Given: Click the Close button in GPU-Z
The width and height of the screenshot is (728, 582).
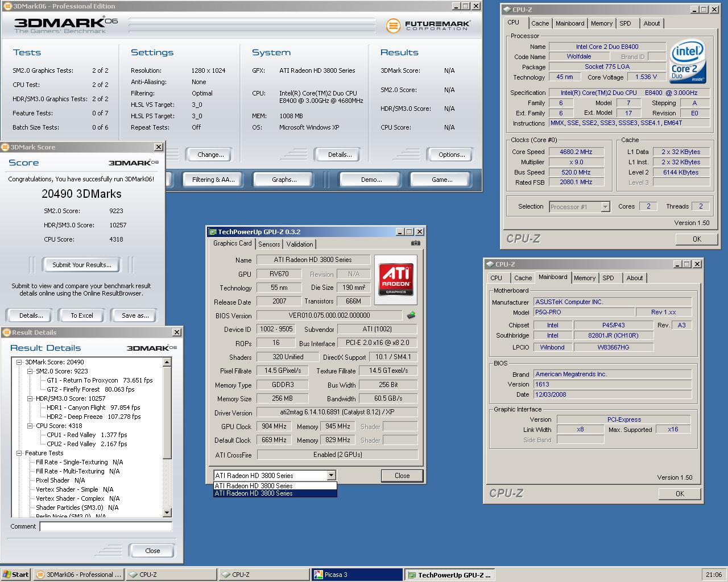Looking at the screenshot, I should pos(402,476).
